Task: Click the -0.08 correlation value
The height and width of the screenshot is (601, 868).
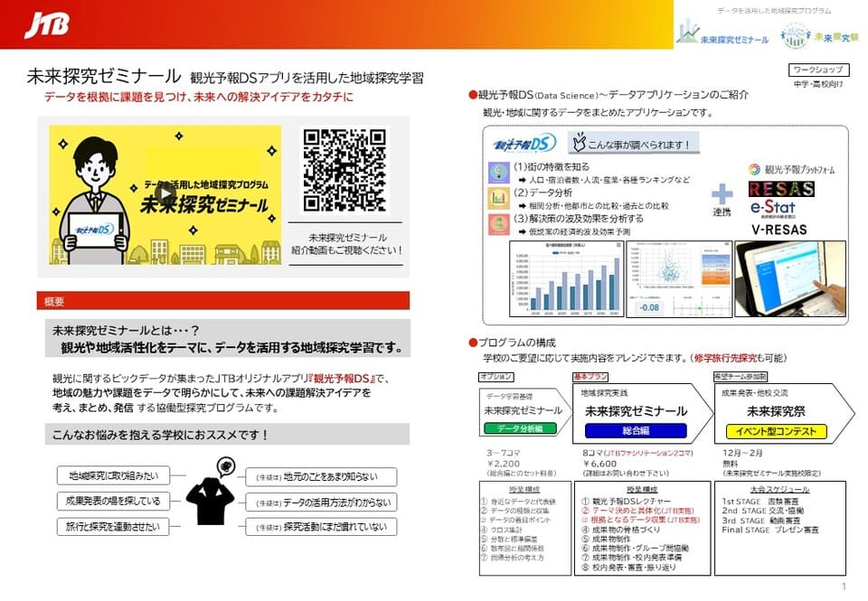Action: (649, 307)
